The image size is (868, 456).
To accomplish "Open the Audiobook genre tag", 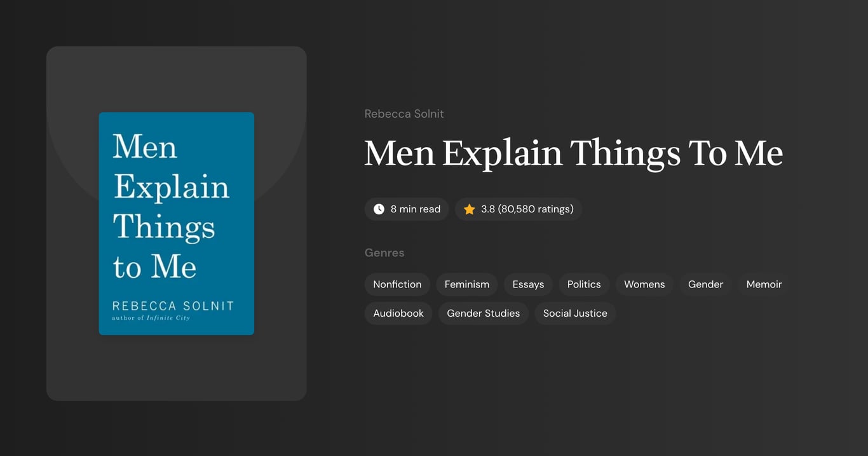I will click(x=398, y=314).
